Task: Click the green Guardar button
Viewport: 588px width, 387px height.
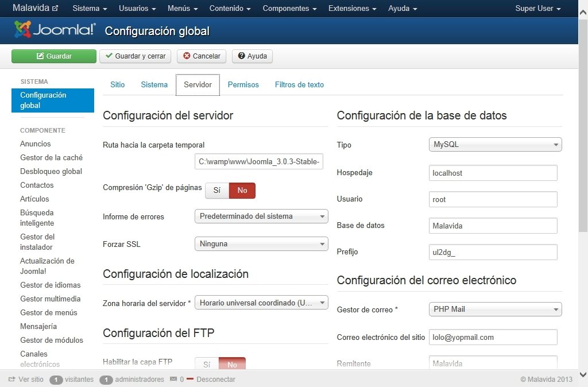Action: (54, 56)
